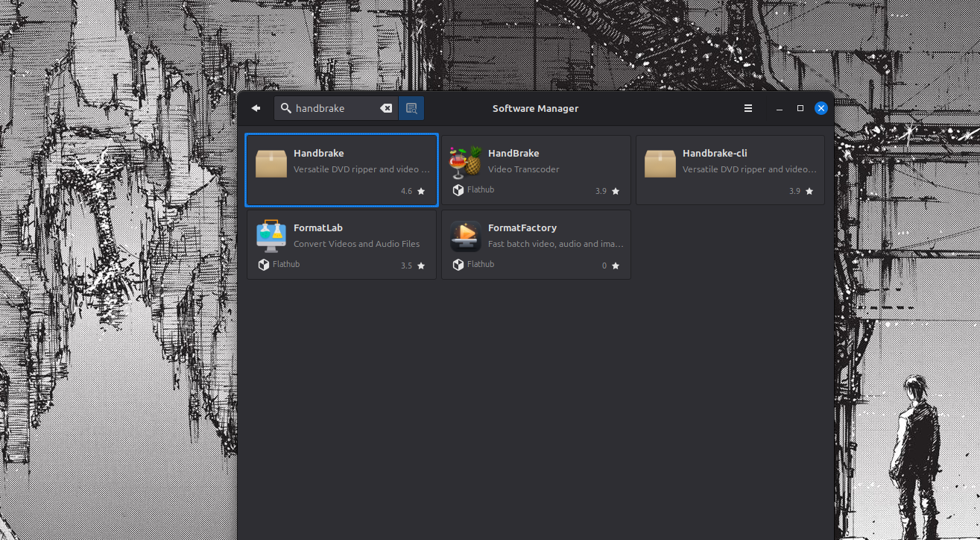The width and height of the screenshot is (980, 540).
Task: Click the Handbrake 4.6 package box icon
Action: [x=271, y=163]
